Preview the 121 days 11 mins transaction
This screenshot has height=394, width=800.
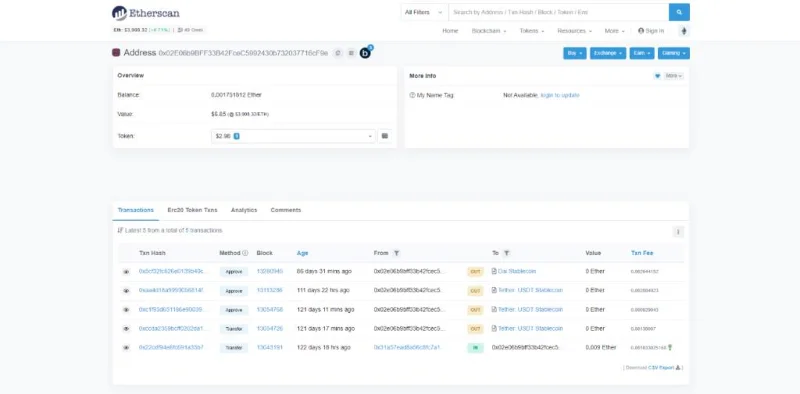click(126, 310)
